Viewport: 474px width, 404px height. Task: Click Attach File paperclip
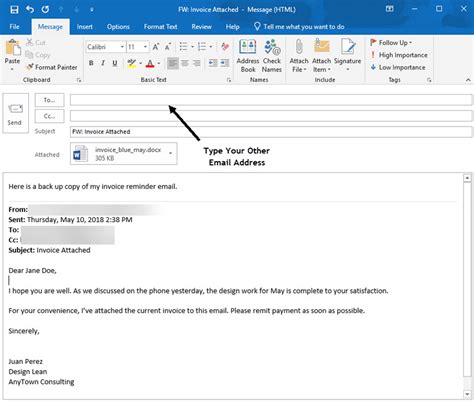(299, 56)
